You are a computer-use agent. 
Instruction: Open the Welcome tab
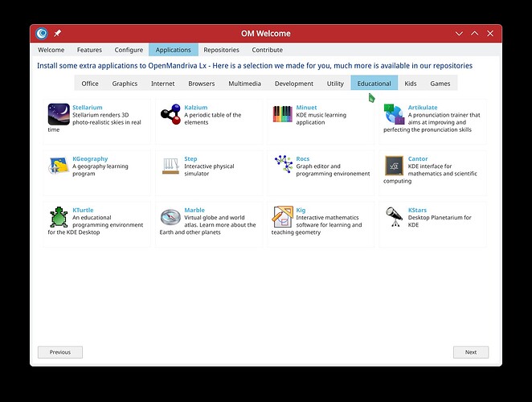pos(51,50)
